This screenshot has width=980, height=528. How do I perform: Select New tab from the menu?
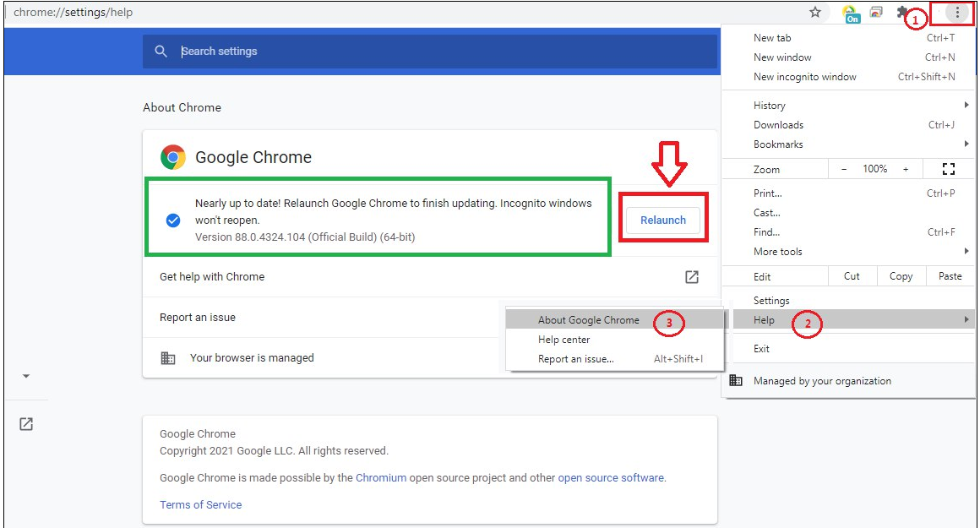[x=849, y=37]
